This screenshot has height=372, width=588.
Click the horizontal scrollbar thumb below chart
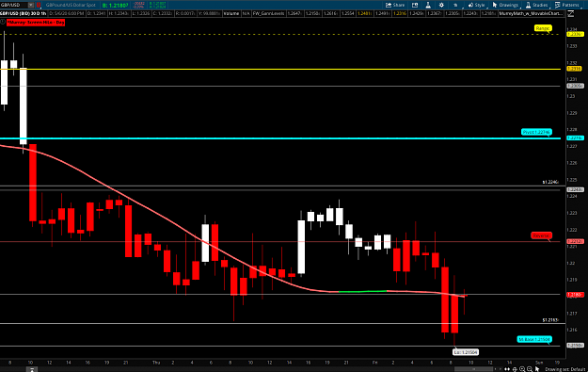[473, 369]
